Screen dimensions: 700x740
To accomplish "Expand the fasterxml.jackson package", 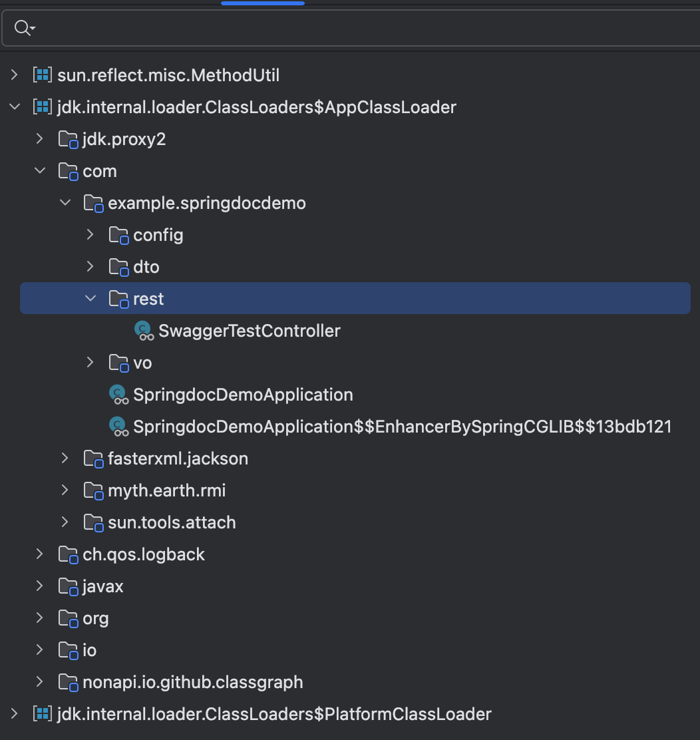I will (x=65, y=459).
